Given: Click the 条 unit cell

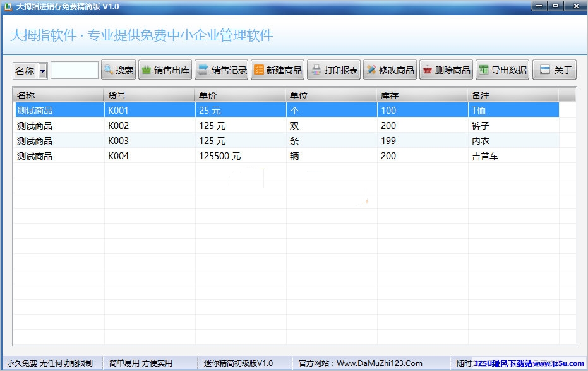Looking at the screenshot, I should (x=332, y=141).
